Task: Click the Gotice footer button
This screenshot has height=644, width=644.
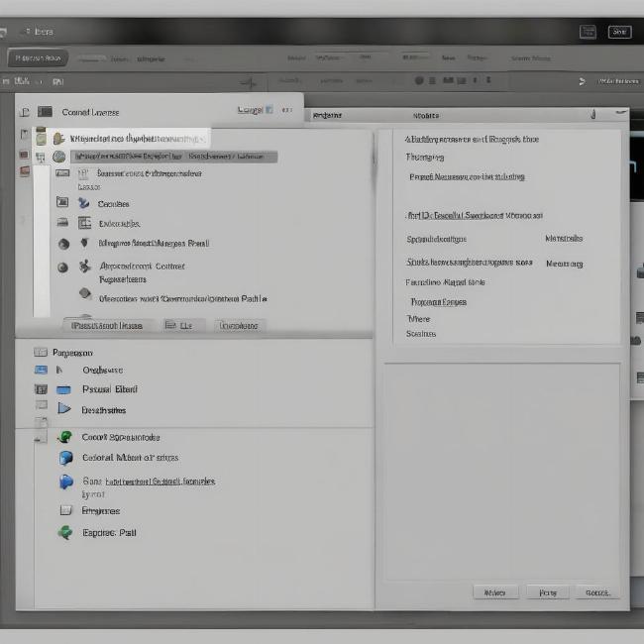Action: click(x=597, y=592)
